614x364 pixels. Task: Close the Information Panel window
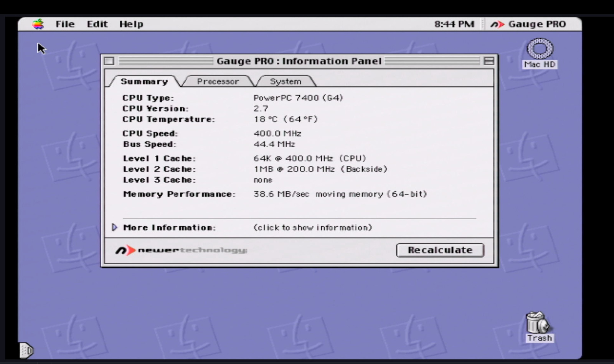(109, 61)
